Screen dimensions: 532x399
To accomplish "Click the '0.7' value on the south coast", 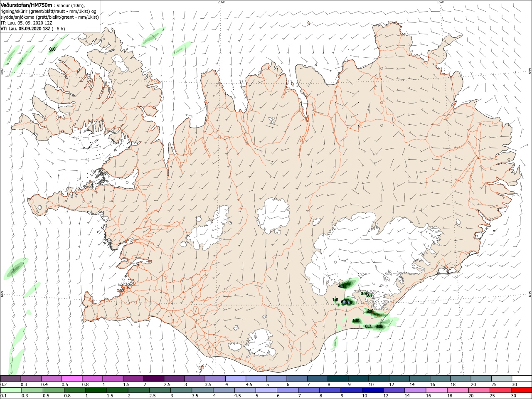I will pos(368,326).
